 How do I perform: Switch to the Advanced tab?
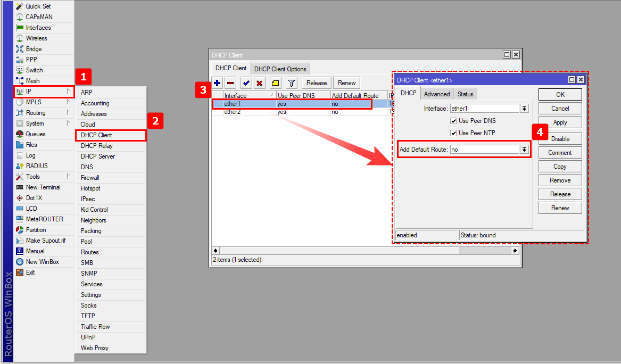coord(437,94)
